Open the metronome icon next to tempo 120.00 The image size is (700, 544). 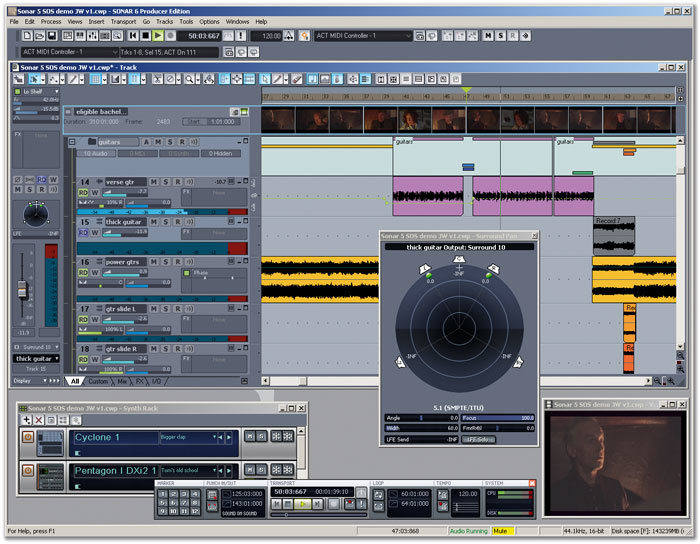click(289, 36)
